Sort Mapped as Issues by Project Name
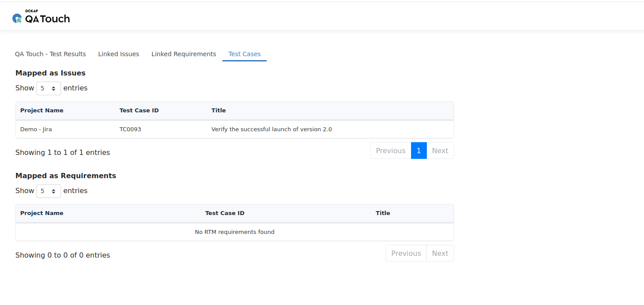The image size is (644, 305). [42, 111]
